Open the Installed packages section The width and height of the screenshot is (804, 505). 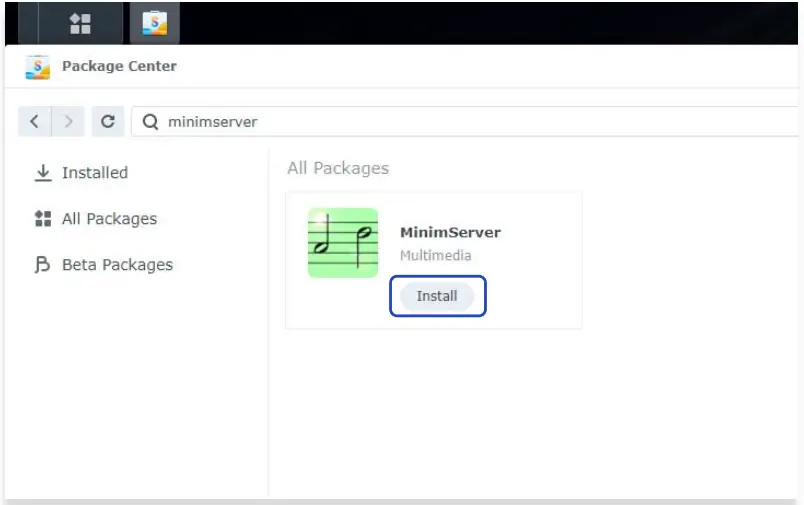(81, 173)
